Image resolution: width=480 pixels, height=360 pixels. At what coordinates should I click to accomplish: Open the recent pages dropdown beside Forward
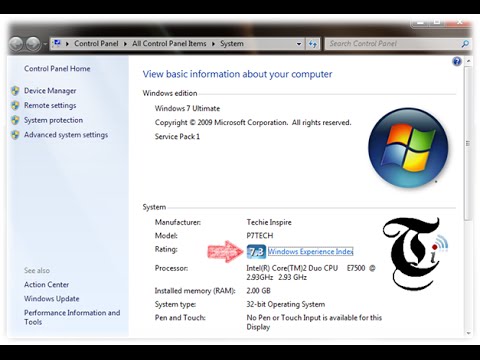coord(45,44)
